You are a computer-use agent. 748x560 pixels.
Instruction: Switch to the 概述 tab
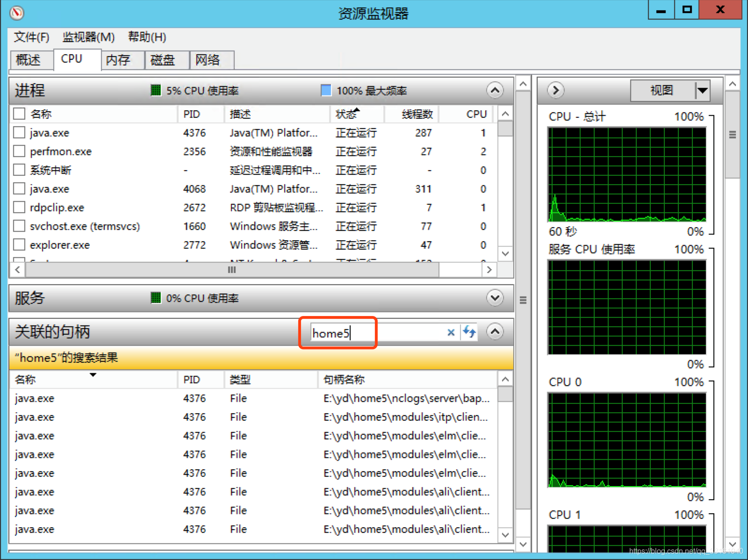32,60
